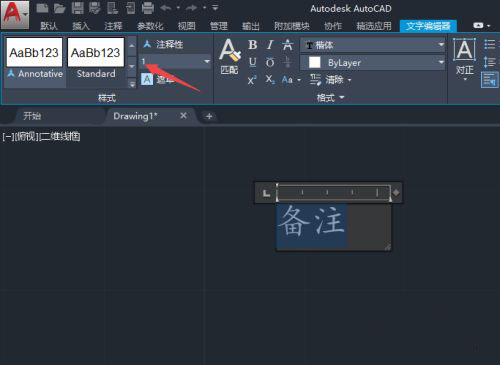Click into the text height field
The height and width of the screenshot is (365, 500).
click(x=171, y=62)
